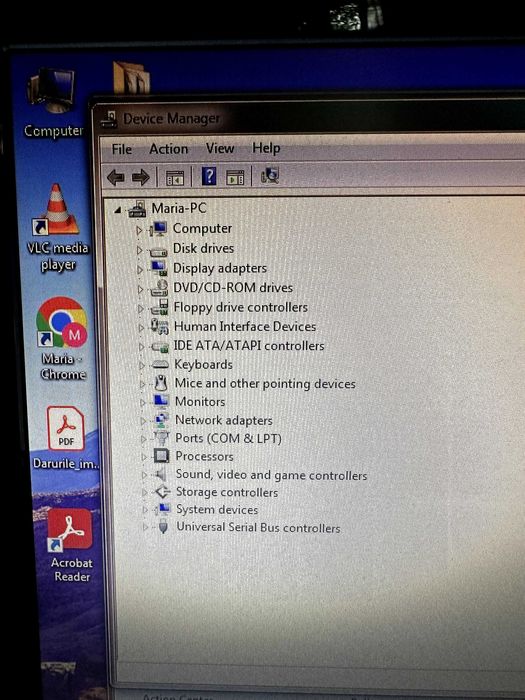The image size is (525, 700).
Task: Select the Universal Serial Bus plug icon
Action: 163,527
